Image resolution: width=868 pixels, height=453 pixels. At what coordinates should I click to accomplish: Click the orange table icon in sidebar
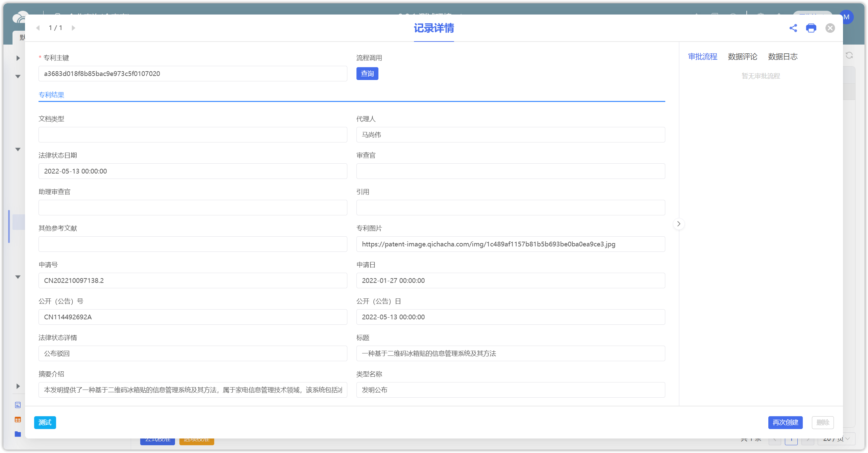18,420
